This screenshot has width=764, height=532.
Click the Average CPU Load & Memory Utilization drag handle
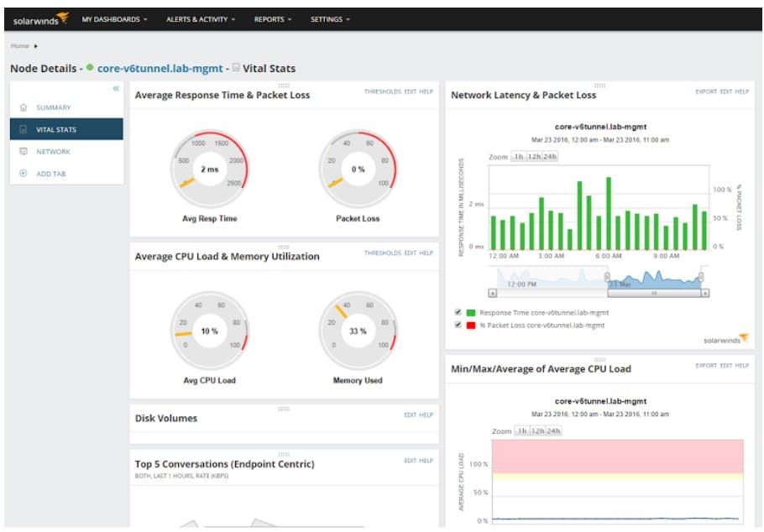click(x=284, y=247)
